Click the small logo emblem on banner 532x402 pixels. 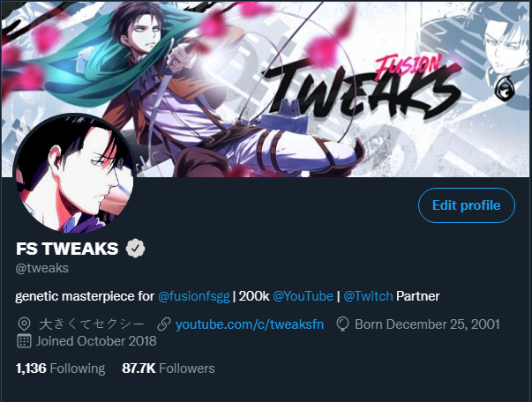pos(505,89)
